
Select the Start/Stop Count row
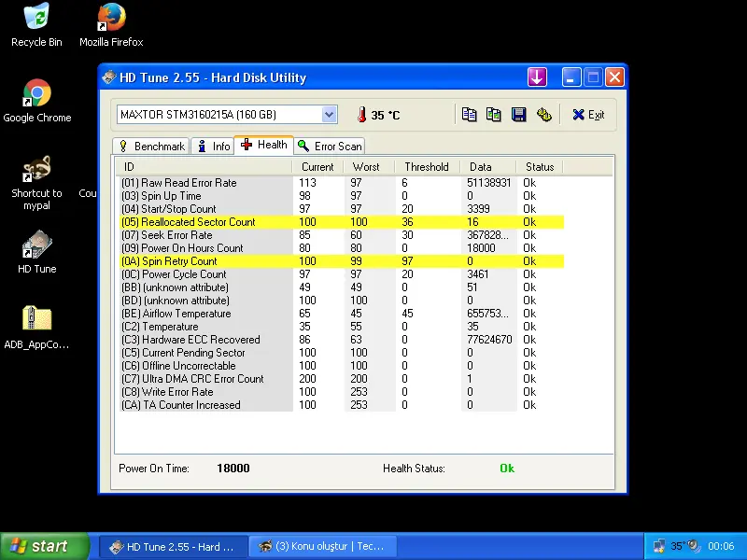(x=342, y=209)
